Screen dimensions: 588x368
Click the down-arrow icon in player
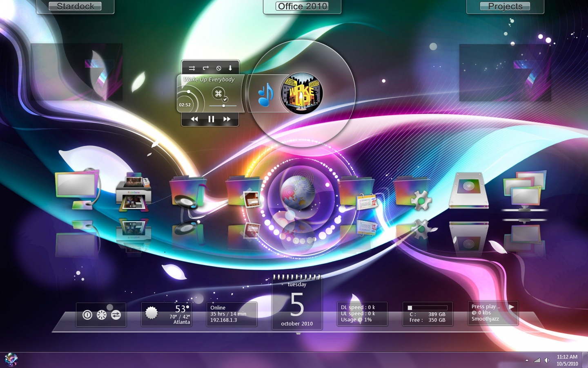(x=230, y=68)
